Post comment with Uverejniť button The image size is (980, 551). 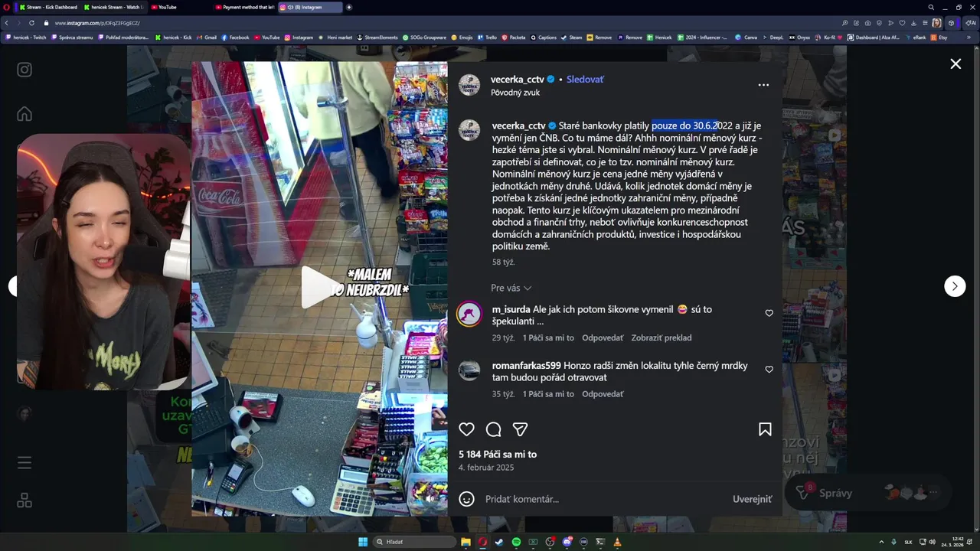pyautogui.click(x=752, y=499)
